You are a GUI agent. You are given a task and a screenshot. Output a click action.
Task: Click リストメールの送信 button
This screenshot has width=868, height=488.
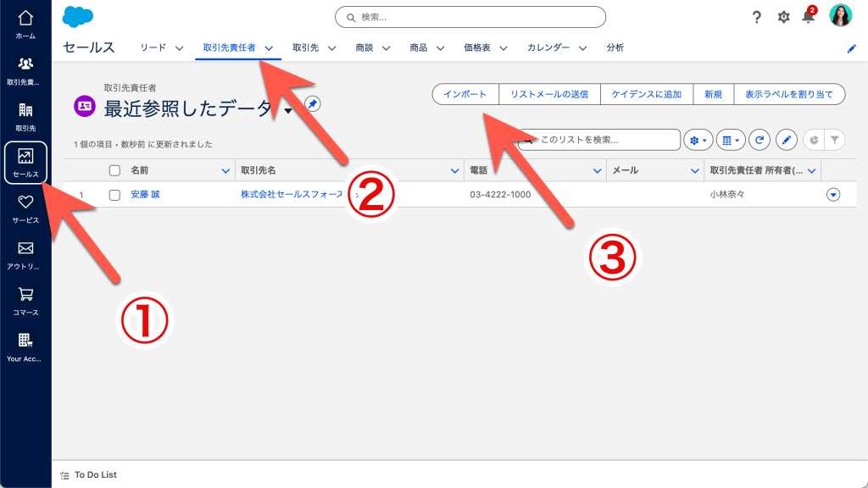pyautogui.click(x=549, y=94)
